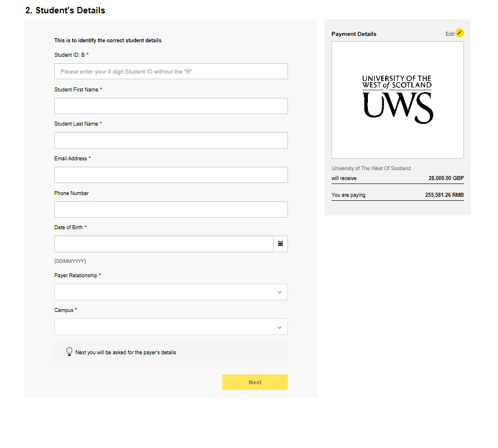
Task: Click the 28,000.00 GBP receive amount
Action: pos(445,178)
